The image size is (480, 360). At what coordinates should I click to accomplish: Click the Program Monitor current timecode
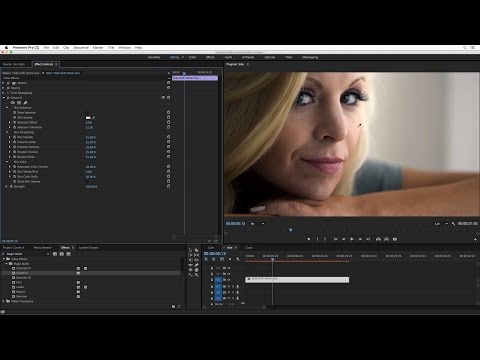coord(235,224)
